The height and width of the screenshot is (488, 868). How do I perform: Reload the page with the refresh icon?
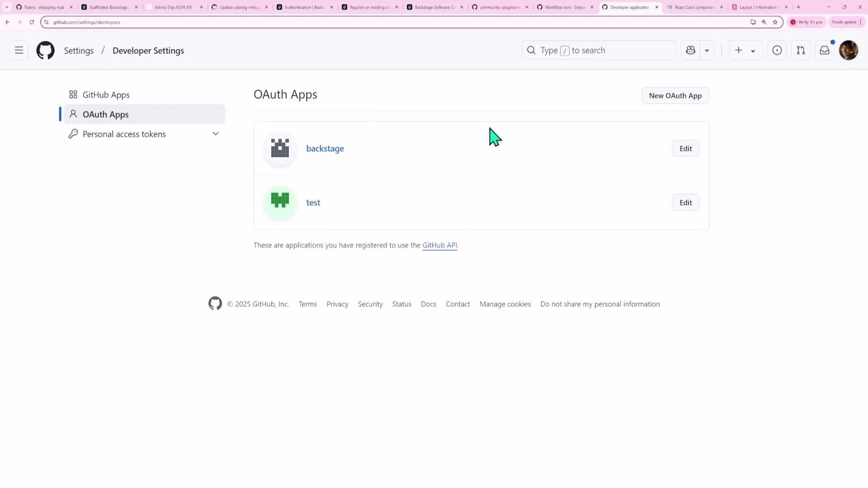32,22
